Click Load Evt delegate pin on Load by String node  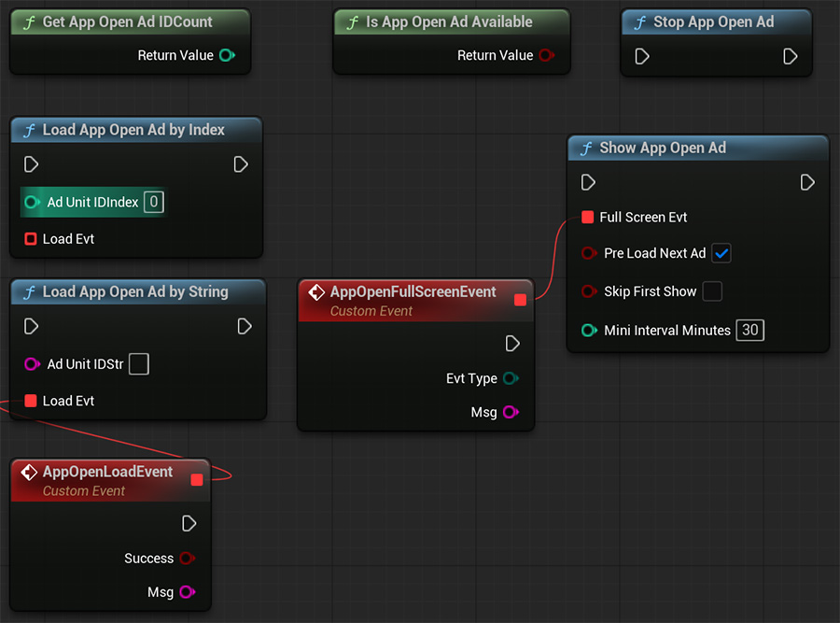tap(31, 401)
